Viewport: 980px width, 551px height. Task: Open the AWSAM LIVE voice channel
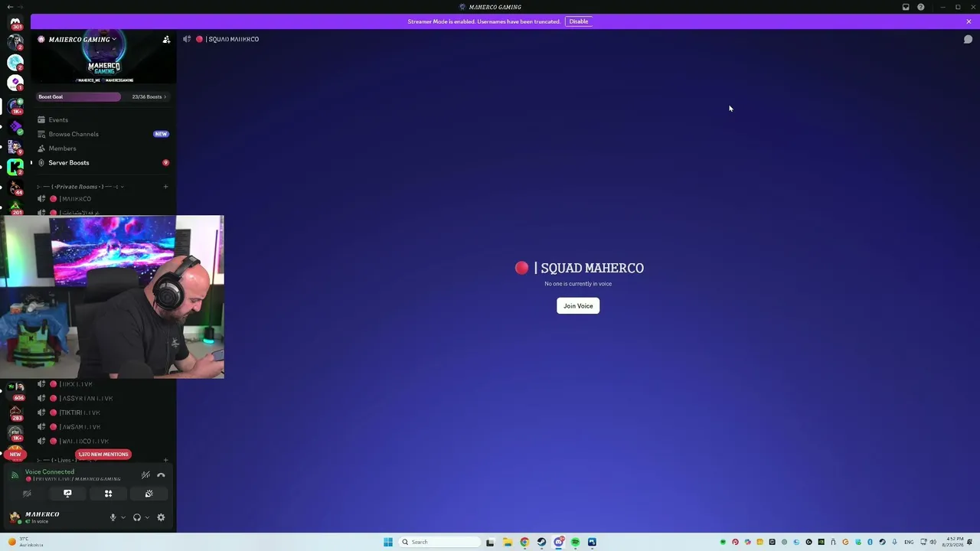[x=103, y=427]
